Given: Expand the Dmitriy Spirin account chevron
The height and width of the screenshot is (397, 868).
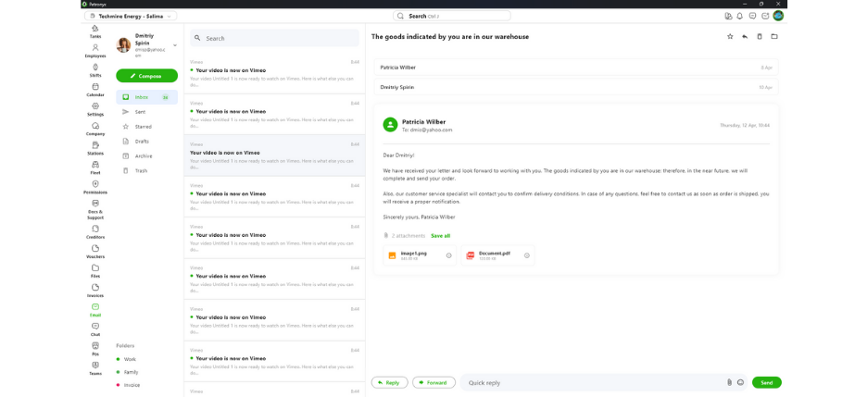Looking at the screenshot, I should click(x=175, y=45).
